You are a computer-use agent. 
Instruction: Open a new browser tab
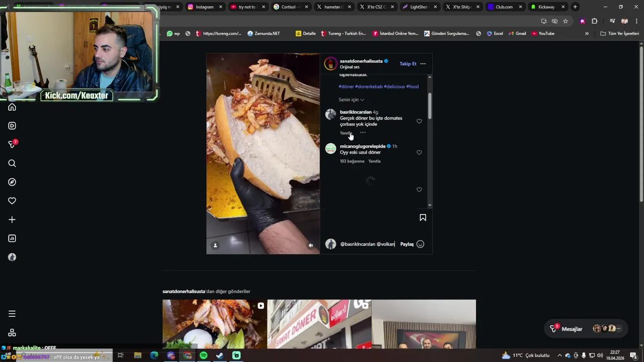(575, 7)
